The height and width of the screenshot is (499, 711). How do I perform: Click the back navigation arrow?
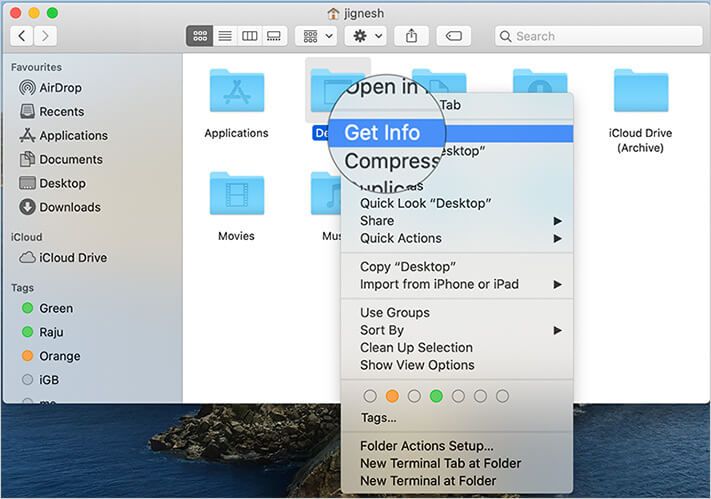[x=21, y=36]
